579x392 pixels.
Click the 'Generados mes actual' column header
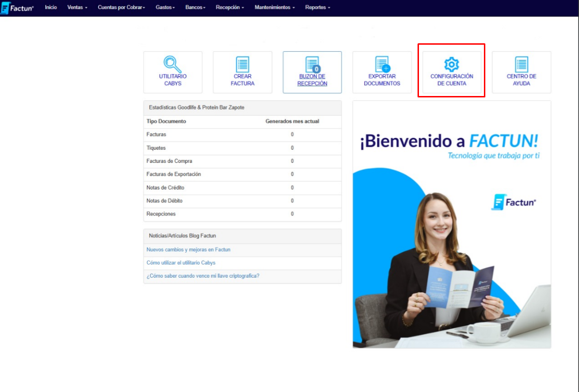292,121
